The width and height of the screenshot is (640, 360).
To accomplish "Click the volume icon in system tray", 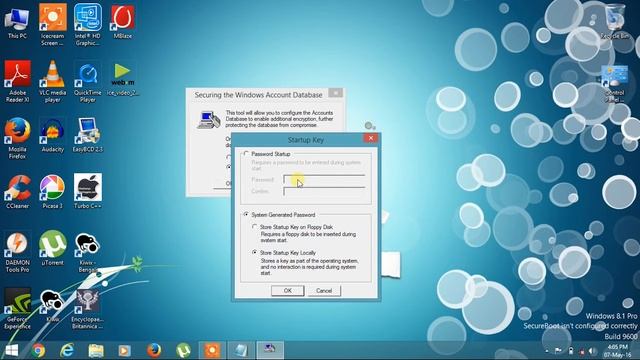I will tap(591, 351).
